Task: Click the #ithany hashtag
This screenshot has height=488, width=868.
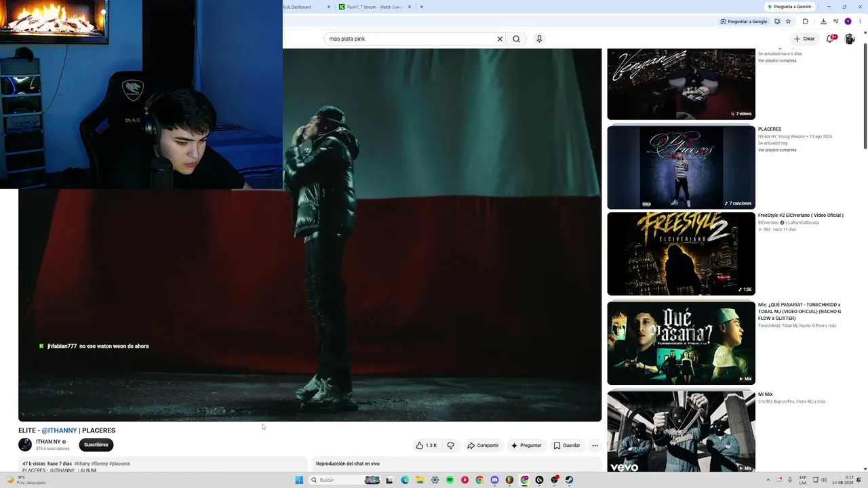Action: 81,464
